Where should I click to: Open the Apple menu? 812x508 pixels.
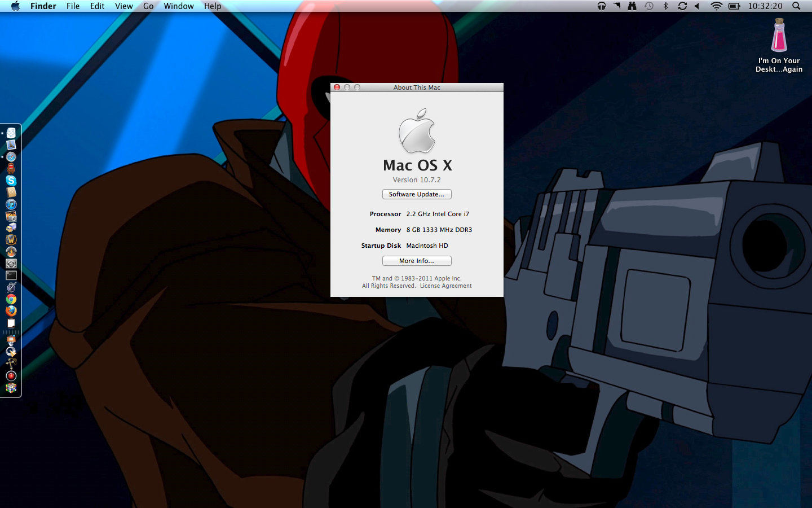[x=15, y=6]
